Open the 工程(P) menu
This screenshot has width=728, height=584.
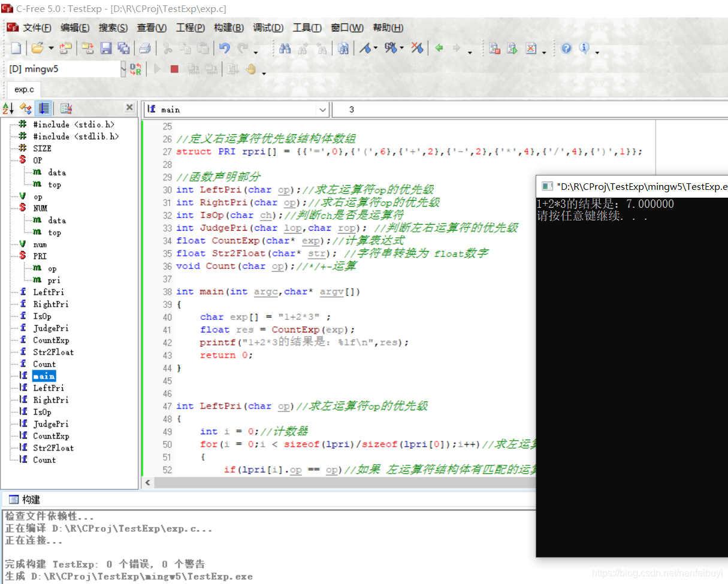tap(191, 28)
